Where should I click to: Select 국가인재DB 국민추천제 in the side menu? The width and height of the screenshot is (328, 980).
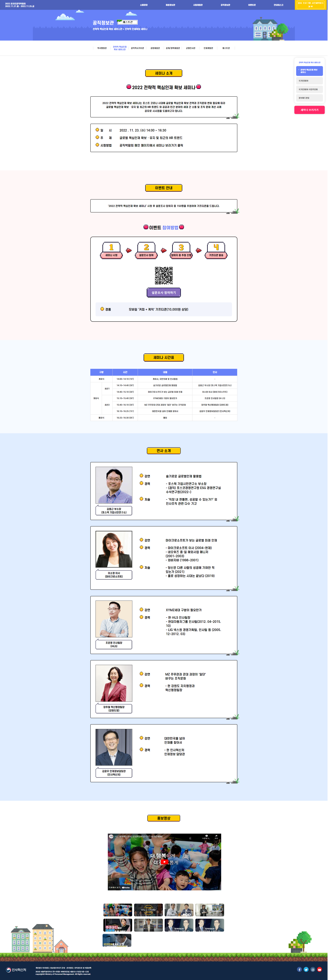309,89
